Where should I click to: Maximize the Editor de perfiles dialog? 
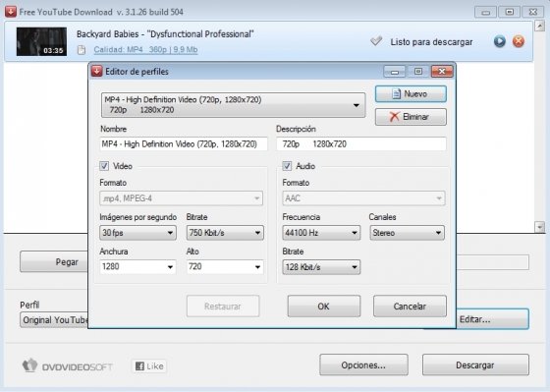point(418,72)
